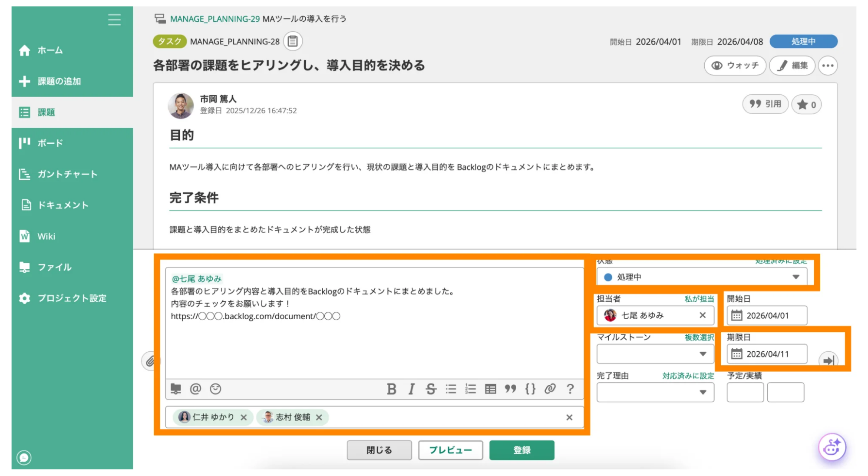
Task: Click 処理済みに設定 link
Action: tap(781, 261)
